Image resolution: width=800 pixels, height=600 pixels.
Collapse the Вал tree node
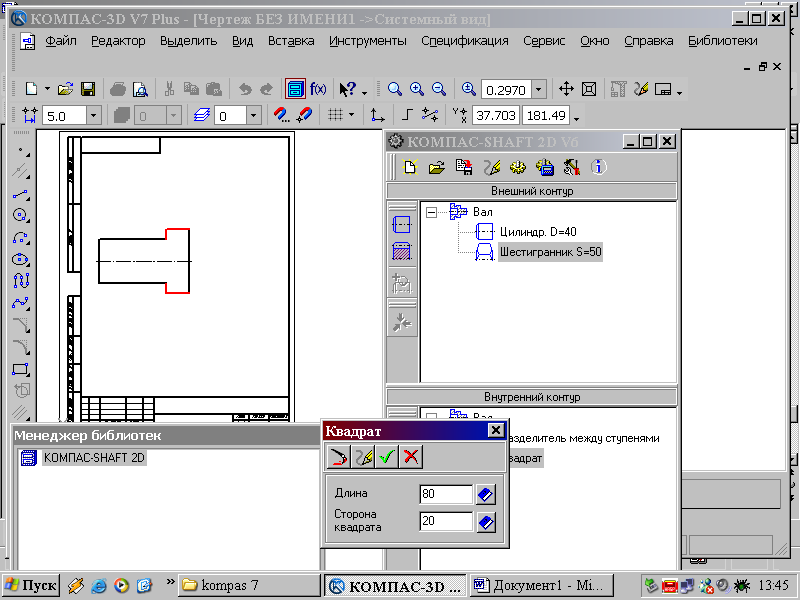tap(432, 212)
